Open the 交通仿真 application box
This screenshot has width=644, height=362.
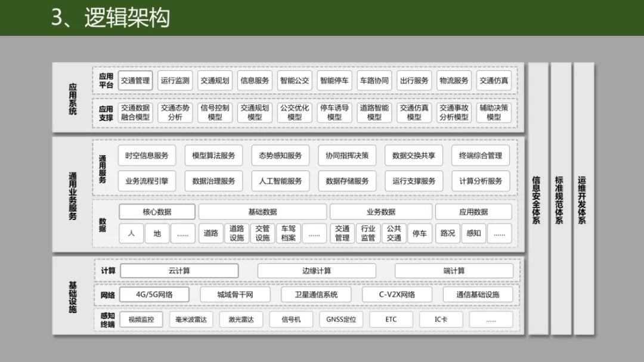494,81
